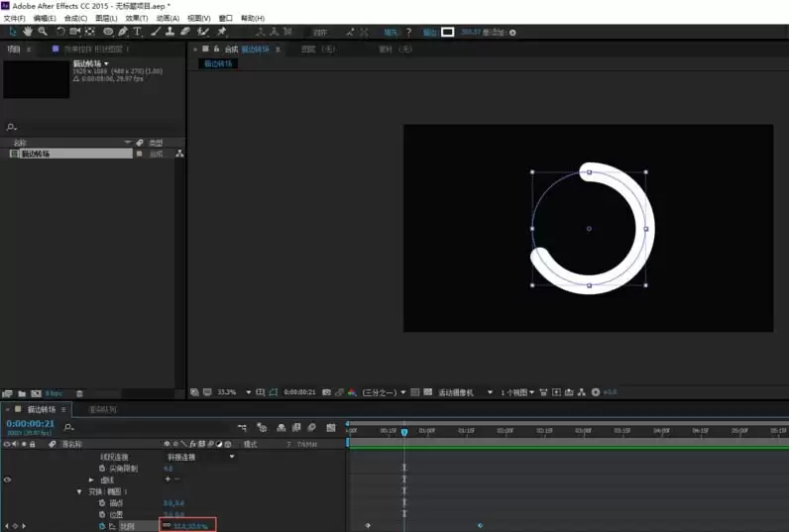Open the 编辑(E) menu

tap(45, 18)
